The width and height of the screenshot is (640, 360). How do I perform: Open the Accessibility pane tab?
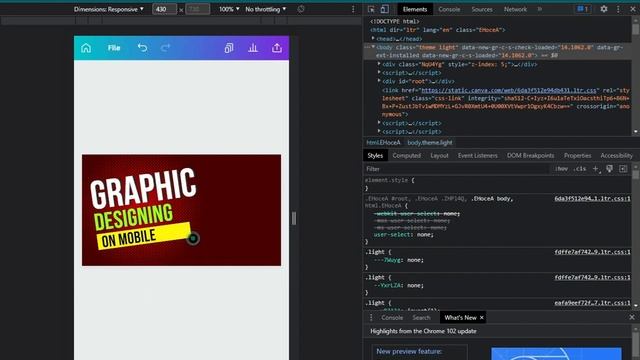(x=616, y=156)
